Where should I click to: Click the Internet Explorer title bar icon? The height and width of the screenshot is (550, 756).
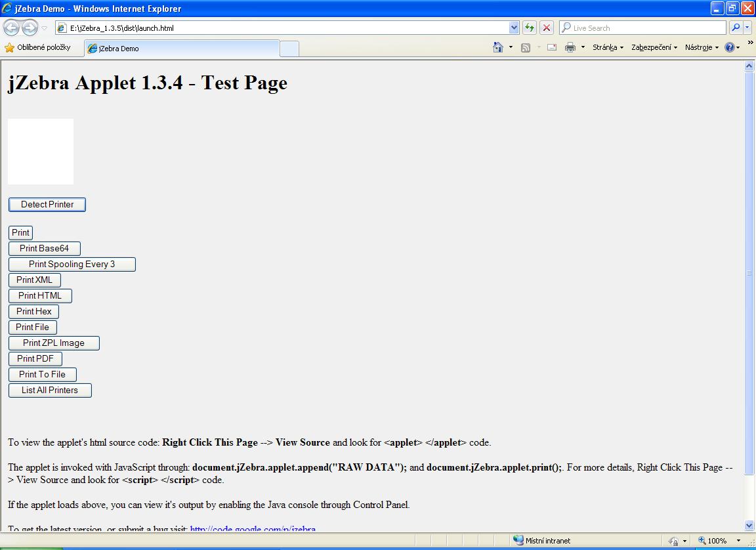pyautogui.click(x=7, y=8)
